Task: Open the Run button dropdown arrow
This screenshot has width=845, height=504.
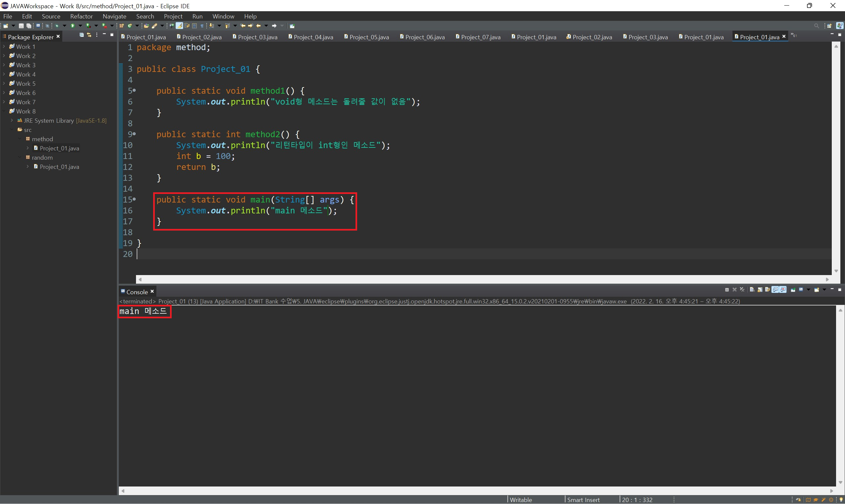Action: pyautogui.click(x=81, y=26)
